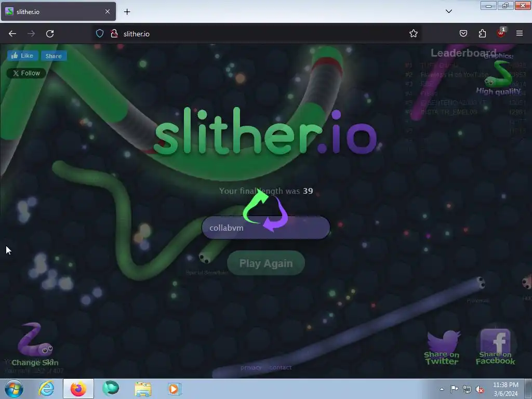Show hidden tray icons arrow
The height and width of the screenshot is (399, 532).
click(442, 389)
